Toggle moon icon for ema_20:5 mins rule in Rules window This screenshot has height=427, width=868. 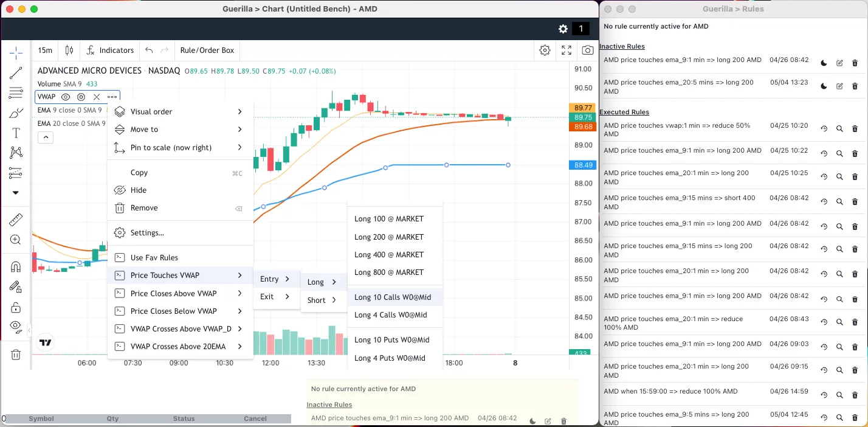[x=824, y=86]
